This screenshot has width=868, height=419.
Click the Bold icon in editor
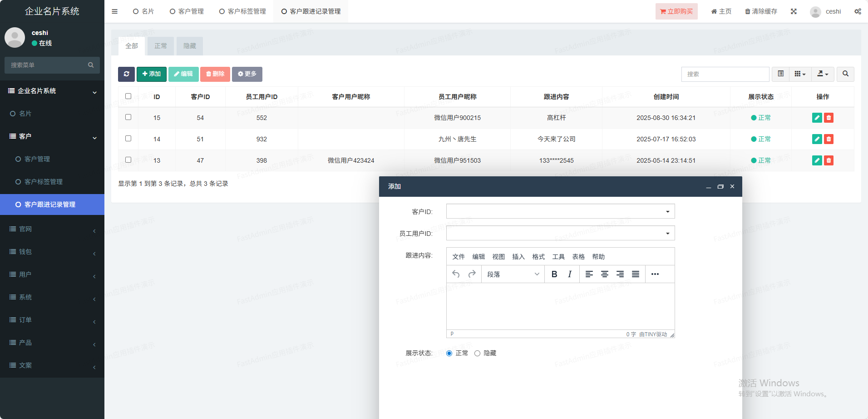[x=554, y=274]
